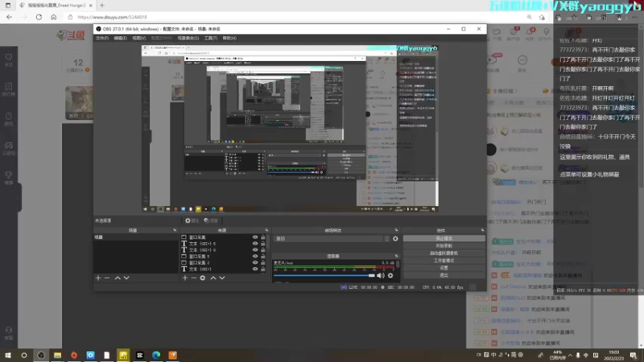
Task: Select the 场景 entry in Scenes list
Action: (x=136, y=237)
